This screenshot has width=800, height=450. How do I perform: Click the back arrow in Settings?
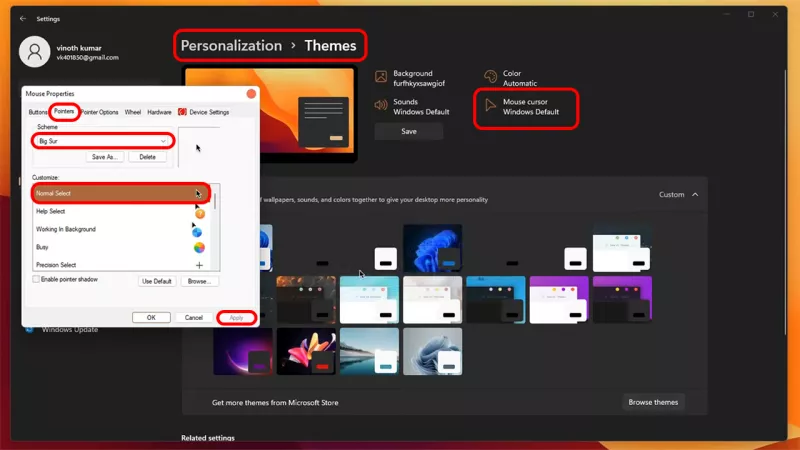tap(23, 18)
